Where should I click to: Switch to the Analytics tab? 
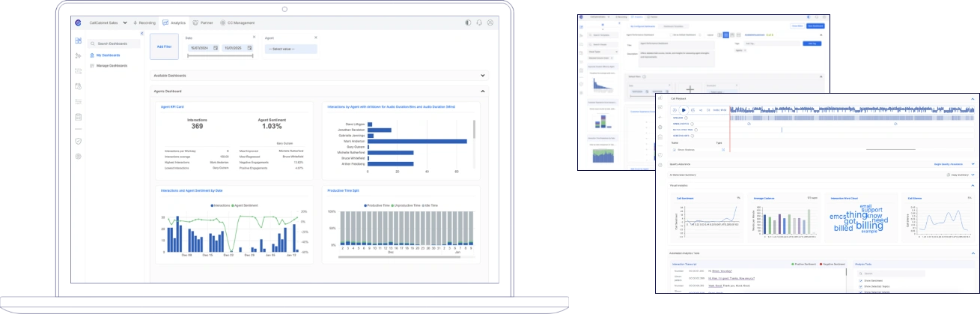point(174,23)
